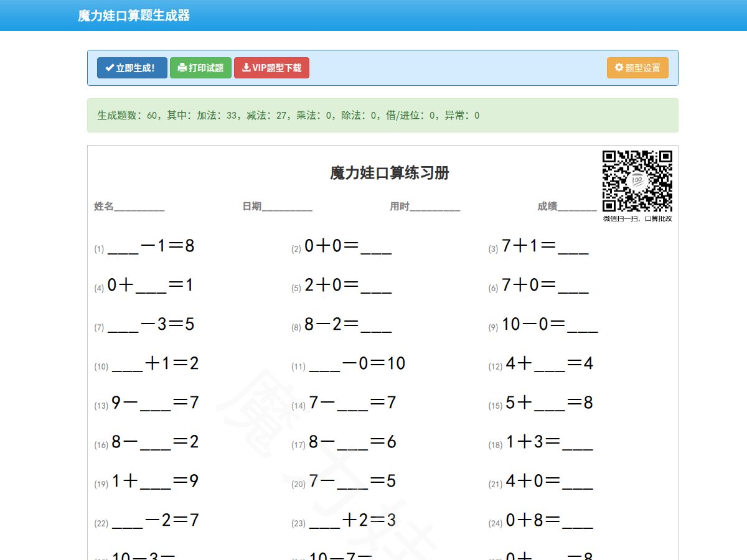Click the printer icon in 打印试题
The image size is (747, 560).
pyautogui.click(x=182, y=68)
